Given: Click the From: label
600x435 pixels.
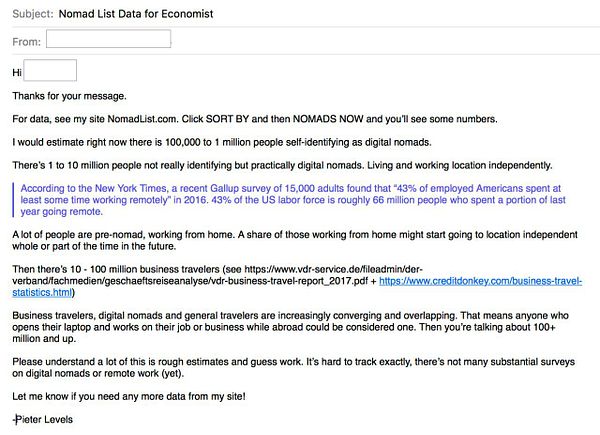Looking at the screenshot, I should [x=25, y=40].
